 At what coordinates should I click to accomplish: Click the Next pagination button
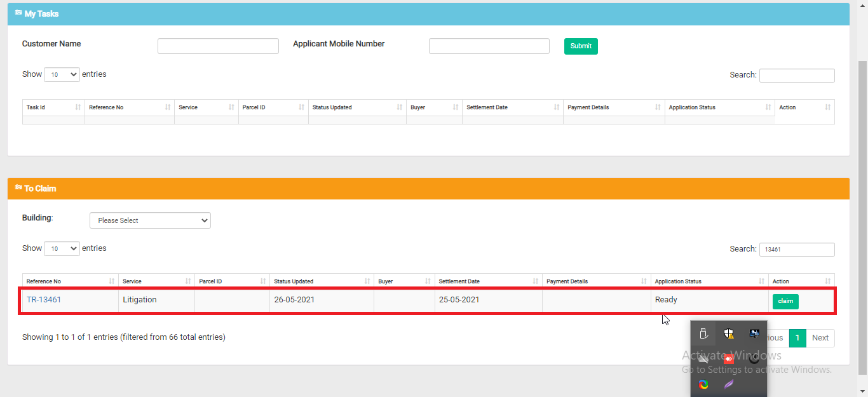820,338
